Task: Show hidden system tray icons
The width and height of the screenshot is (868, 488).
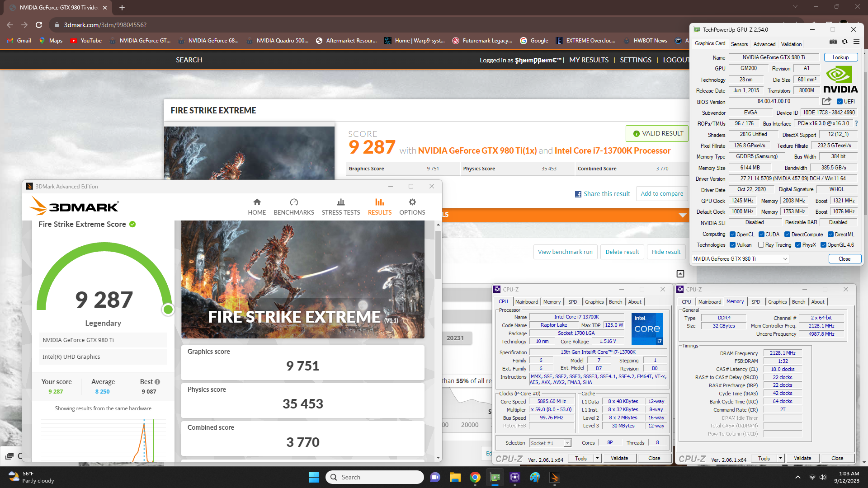Action: pyautogui.click(x=797, y=477)
